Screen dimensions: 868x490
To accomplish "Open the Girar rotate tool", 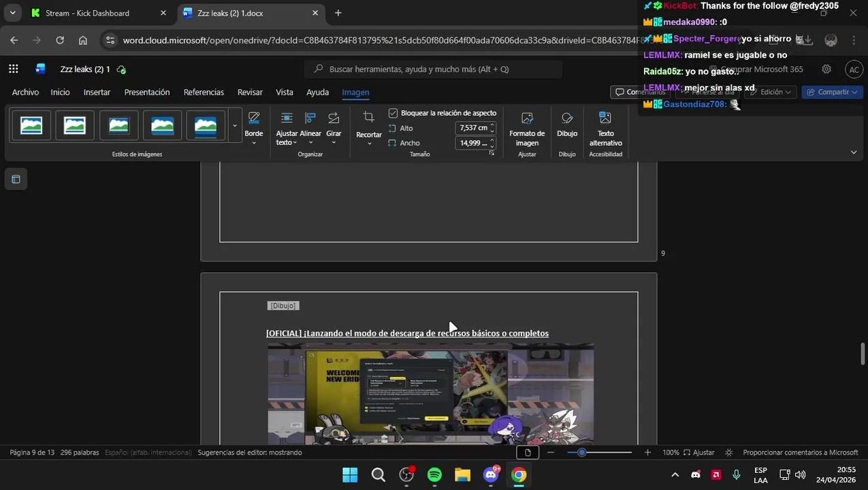I will tap(334, 127).
